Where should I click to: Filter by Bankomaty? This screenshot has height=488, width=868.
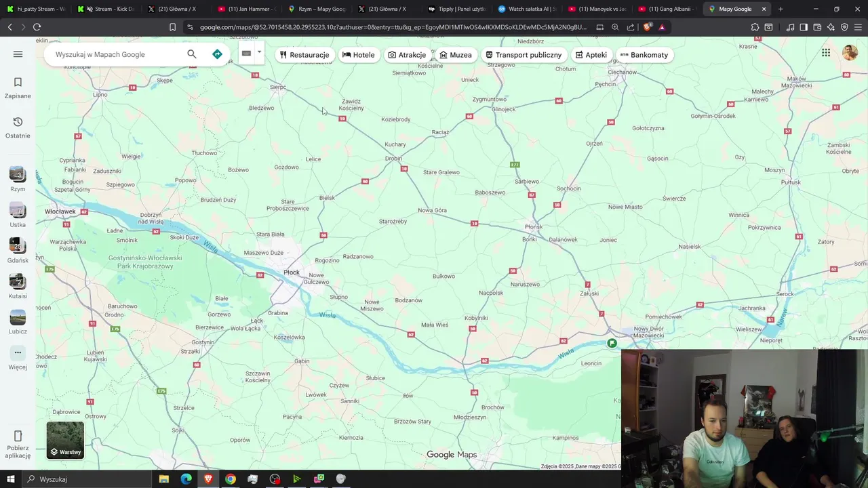(x=644, y=55)
